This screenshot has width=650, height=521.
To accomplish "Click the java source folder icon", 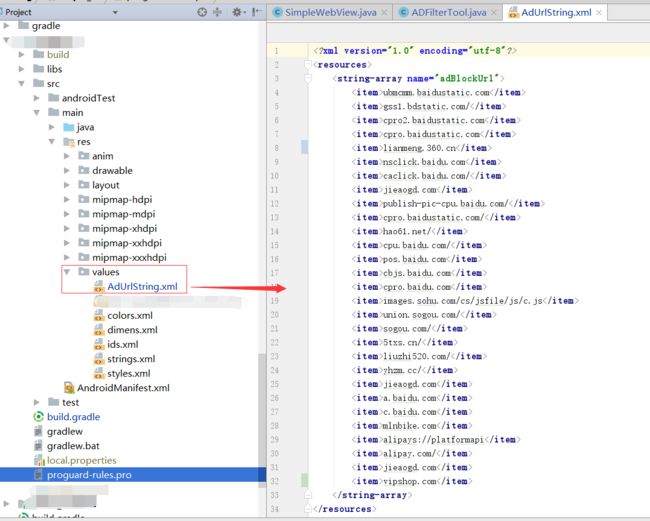I will [68, 127].
